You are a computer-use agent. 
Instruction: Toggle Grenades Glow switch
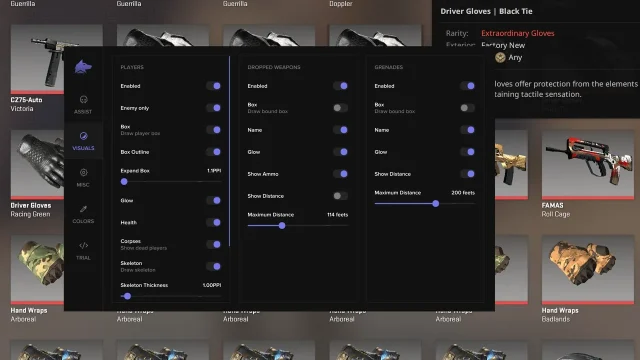pos(467,152)
